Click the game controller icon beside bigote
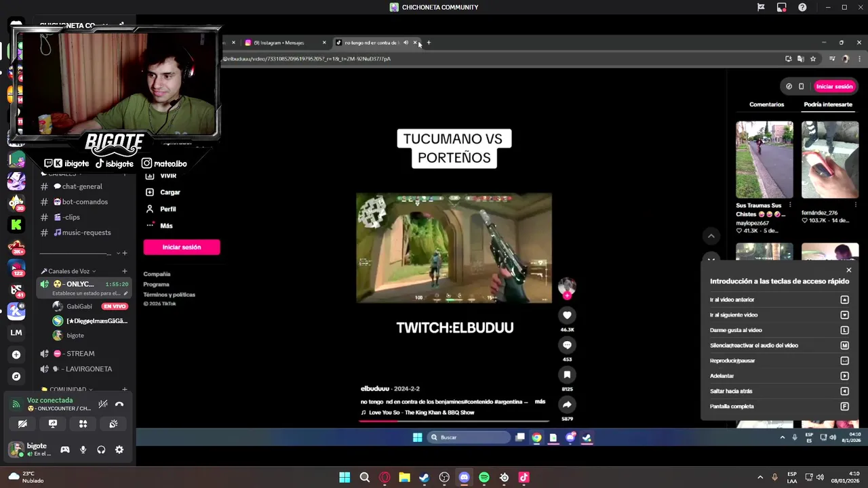Screen dimensions: 868x488 coord(65,449)
